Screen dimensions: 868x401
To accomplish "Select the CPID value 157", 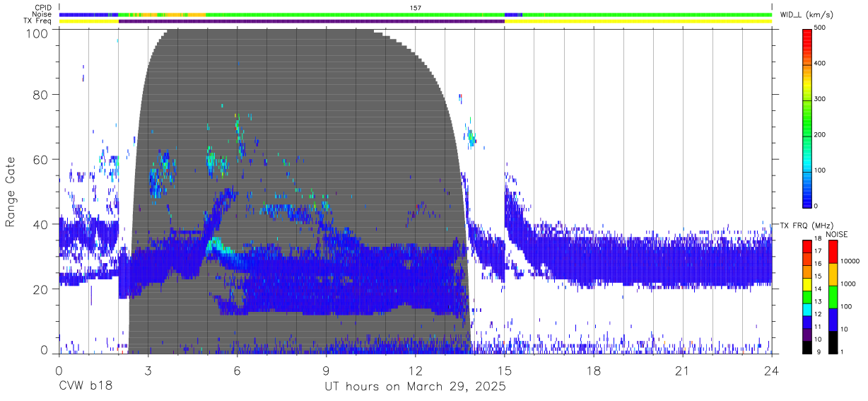I will coord(416,8).
